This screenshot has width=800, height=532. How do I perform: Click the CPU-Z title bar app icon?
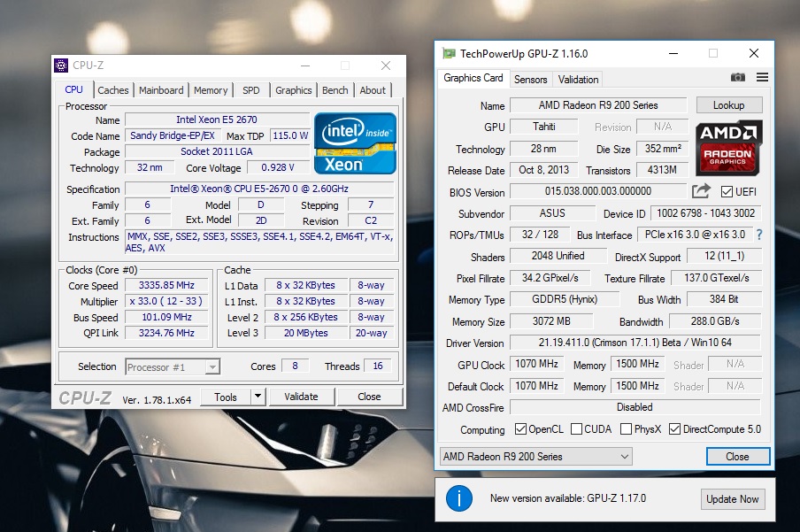tap(61, 66)
